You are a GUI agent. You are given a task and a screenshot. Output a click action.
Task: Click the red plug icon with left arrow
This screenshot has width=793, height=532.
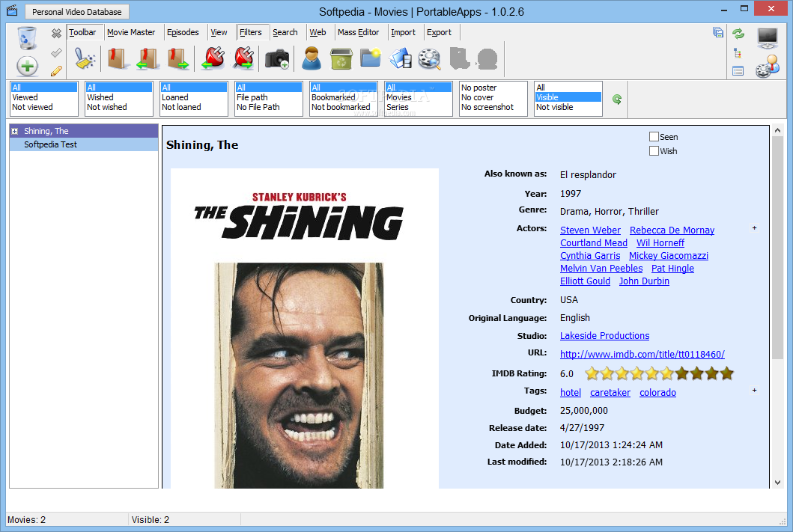(x=213, y=58)
